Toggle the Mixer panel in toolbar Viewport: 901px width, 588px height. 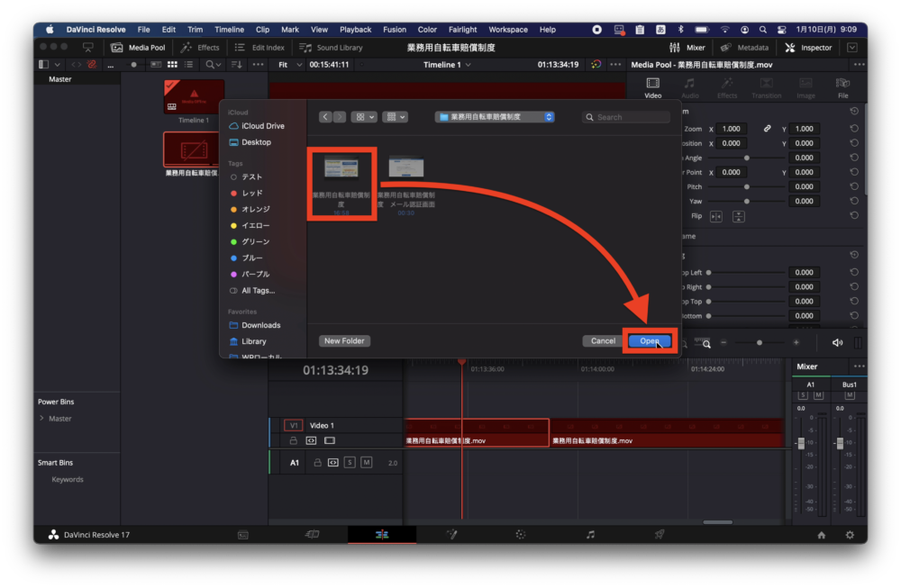[x=687, y=48]
